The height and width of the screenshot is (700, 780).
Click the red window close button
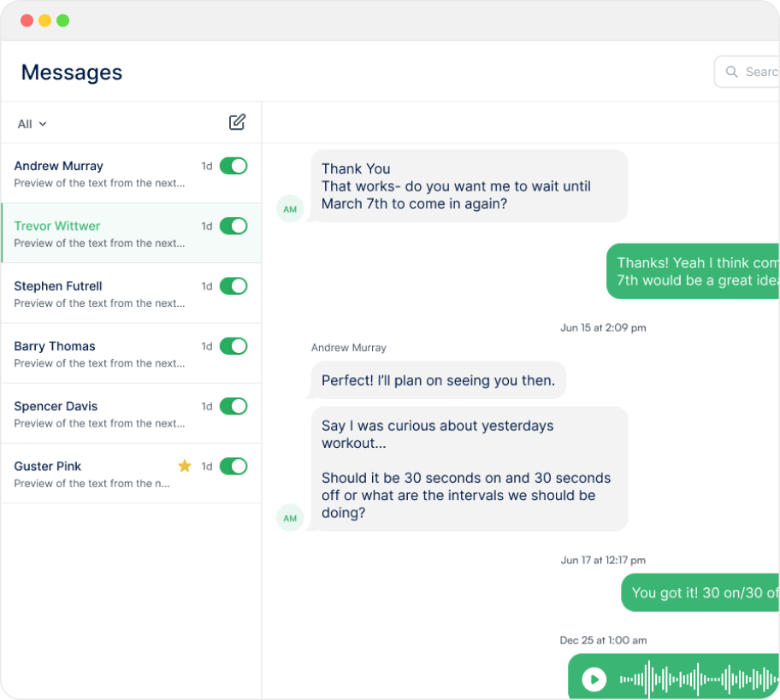[27, 21]
